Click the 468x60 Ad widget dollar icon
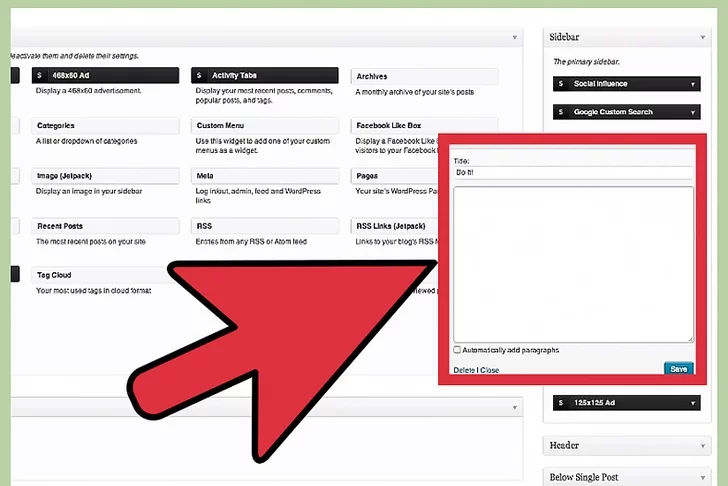 (x=39, y=76)
